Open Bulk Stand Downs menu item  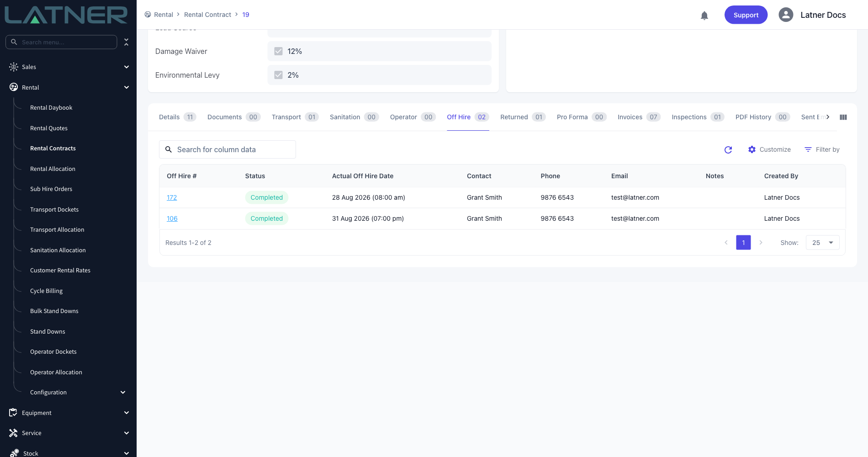coord(54,311)
